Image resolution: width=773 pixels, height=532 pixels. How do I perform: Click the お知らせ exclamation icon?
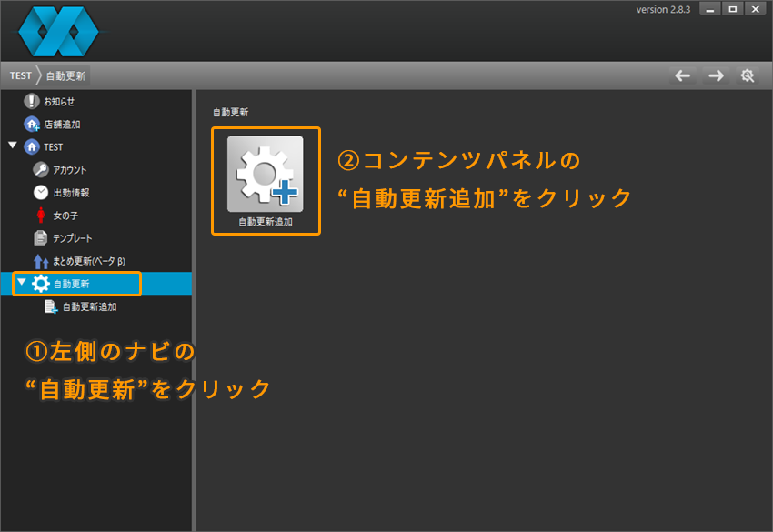point(32,101)
